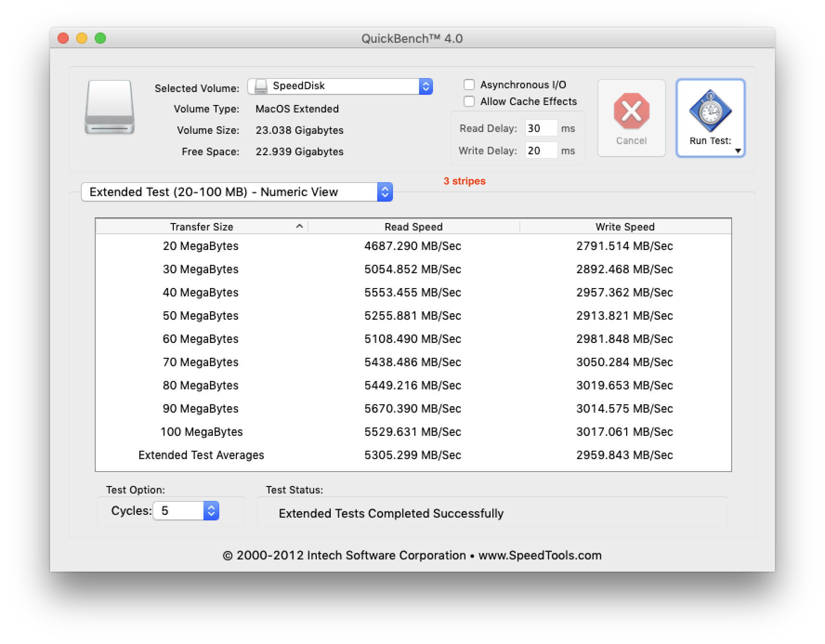The image size is (825, 644).
Task: Enable Allow Cache Effects checkbox
Action: [x=469, y=101]
